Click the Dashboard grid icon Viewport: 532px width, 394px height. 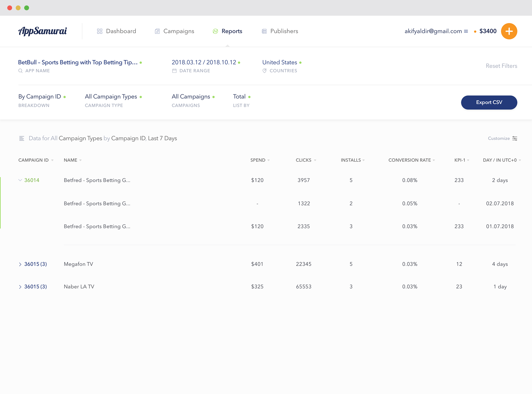(100, 31)
